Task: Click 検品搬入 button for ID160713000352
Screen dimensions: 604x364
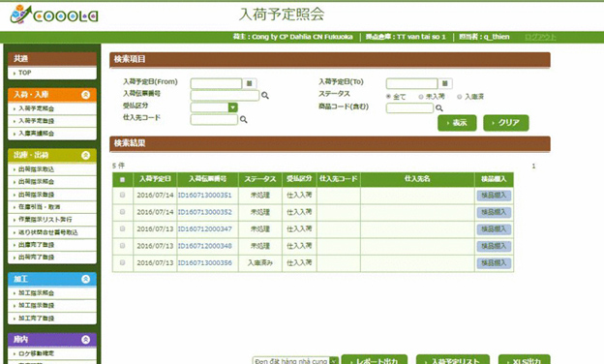Action: [x=494, y=212]
